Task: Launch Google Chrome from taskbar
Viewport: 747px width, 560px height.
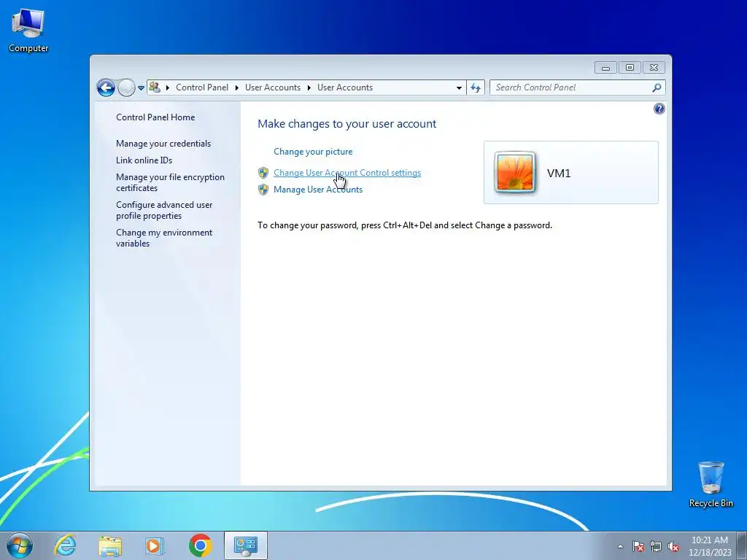Action: tap(201, 545)
